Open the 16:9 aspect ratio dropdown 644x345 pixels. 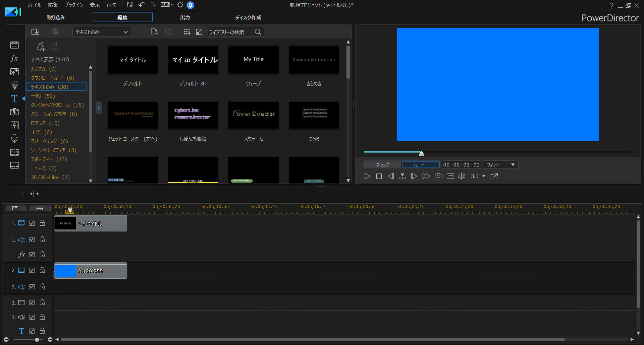[167, 5]
